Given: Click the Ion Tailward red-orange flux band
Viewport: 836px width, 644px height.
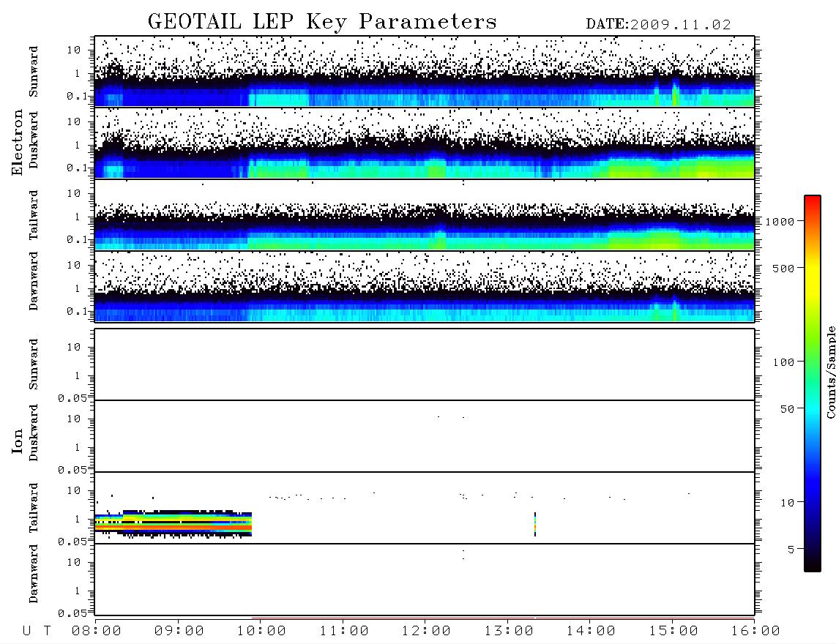Looking at the screenshot, I should (173, 528).
